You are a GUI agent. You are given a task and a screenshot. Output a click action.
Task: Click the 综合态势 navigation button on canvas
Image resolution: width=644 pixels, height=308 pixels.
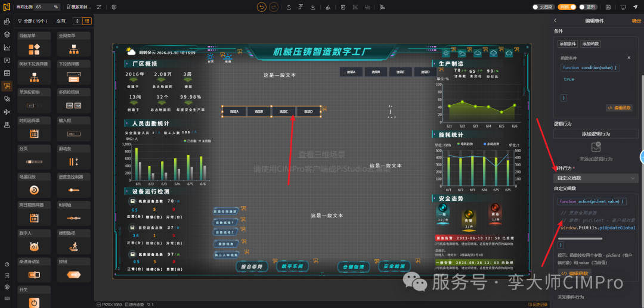pyautogui.click(x=252, y=266)
